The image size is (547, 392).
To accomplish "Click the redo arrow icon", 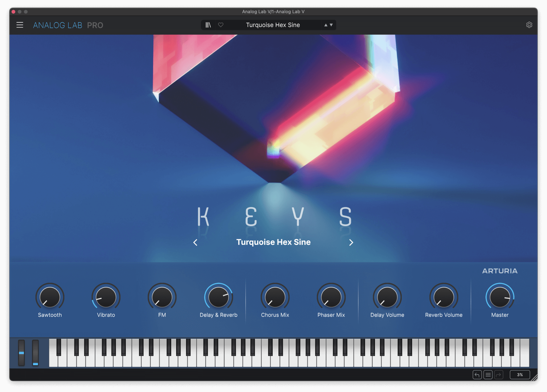I will (x=499, y=375).
